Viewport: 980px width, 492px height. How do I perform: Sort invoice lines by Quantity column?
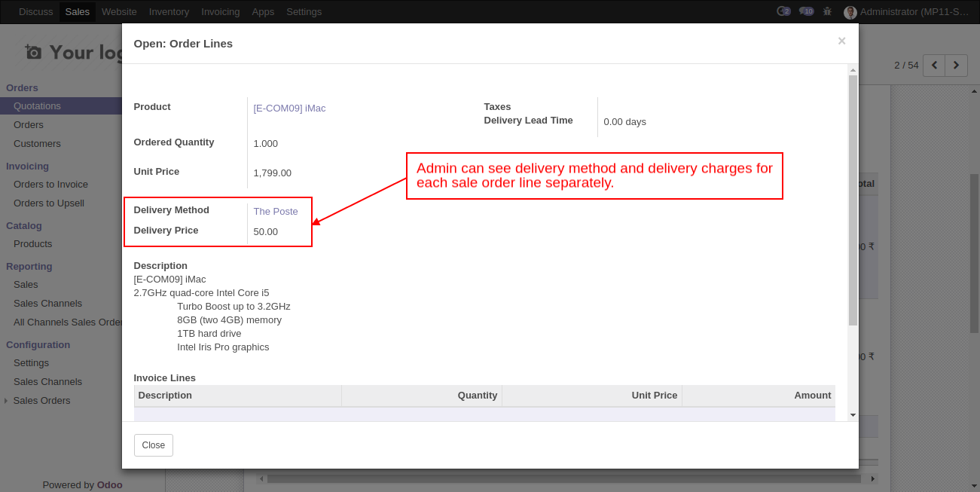(x=422, y=396)
